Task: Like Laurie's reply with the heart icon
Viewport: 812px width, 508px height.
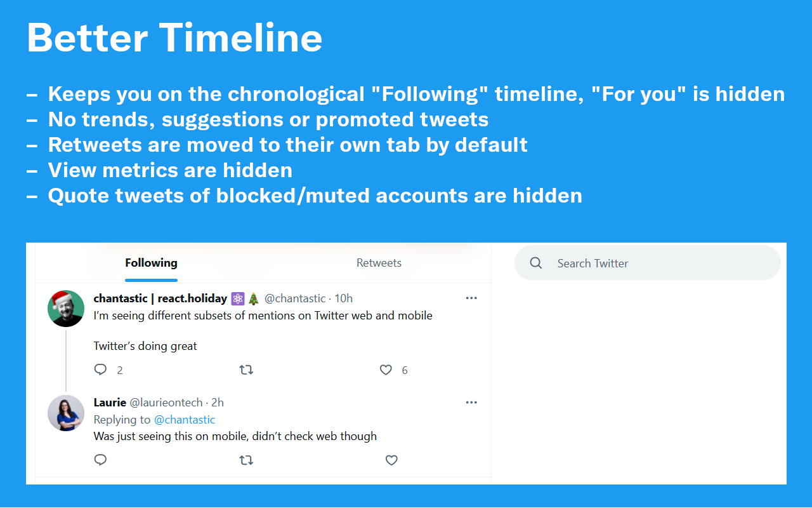Action: (391, 460)
